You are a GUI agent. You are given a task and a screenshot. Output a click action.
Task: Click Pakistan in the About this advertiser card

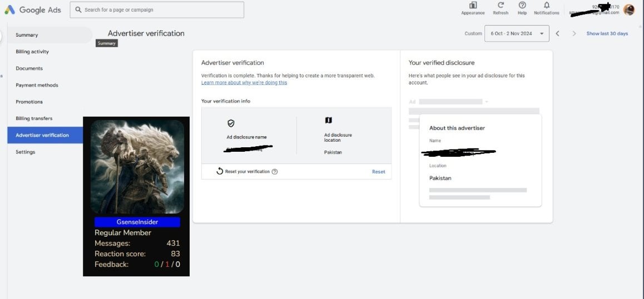point(440,178)
